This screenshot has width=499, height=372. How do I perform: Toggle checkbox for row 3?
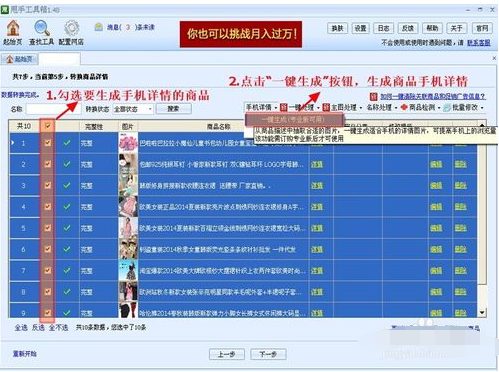coord(48,185)
